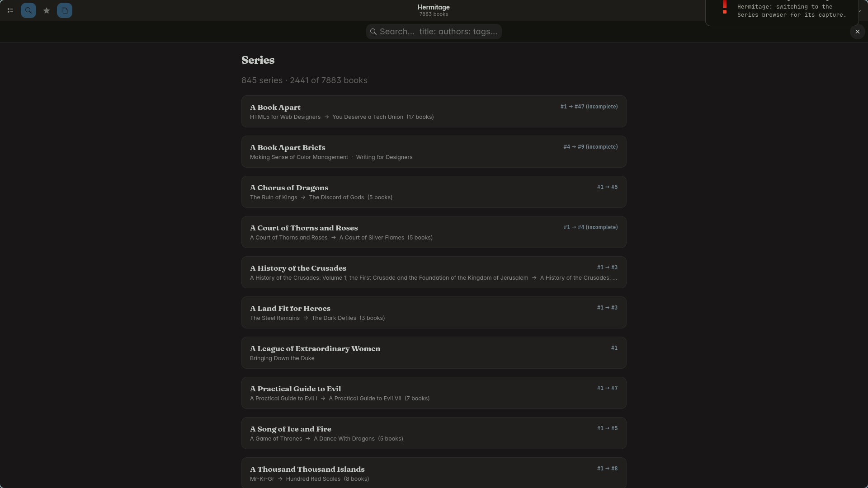
Task: Click the red exclamation notification icon
Action: pyautogui.click(x=725, y=7)
